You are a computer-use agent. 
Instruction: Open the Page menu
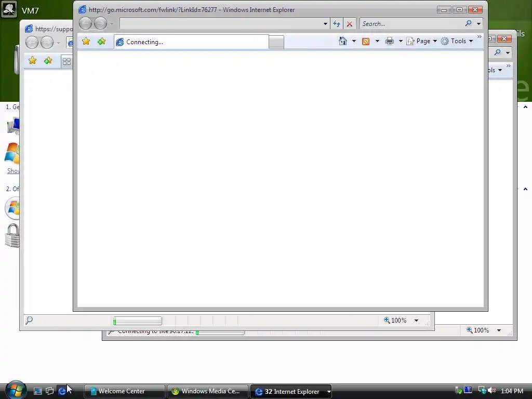tap(422, 41)
